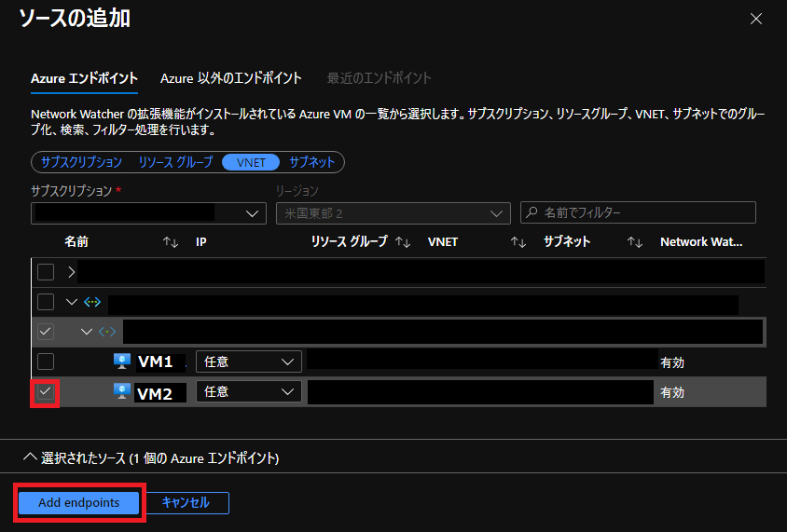Expand first collapsed row chevron
The height and width of the screenshot is (532, 787).
[x=71, y=272]
